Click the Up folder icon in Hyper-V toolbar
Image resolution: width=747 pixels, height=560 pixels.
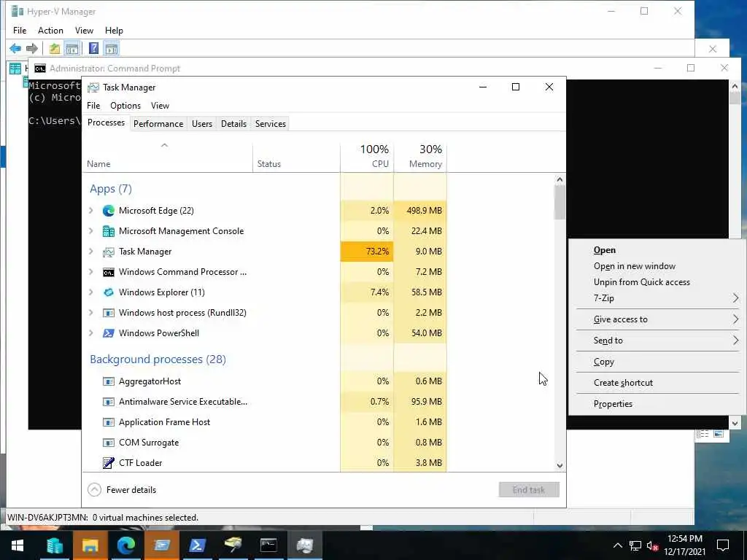point(54,49)
